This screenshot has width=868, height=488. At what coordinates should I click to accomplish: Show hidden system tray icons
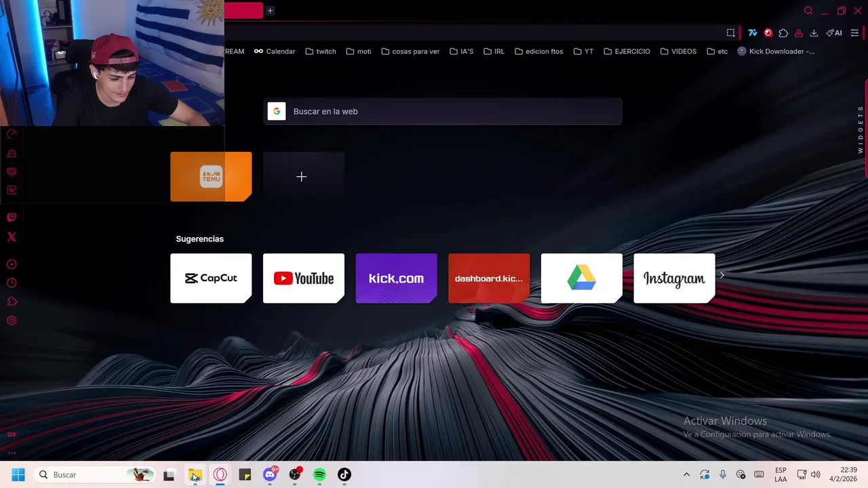pos(686,474)
